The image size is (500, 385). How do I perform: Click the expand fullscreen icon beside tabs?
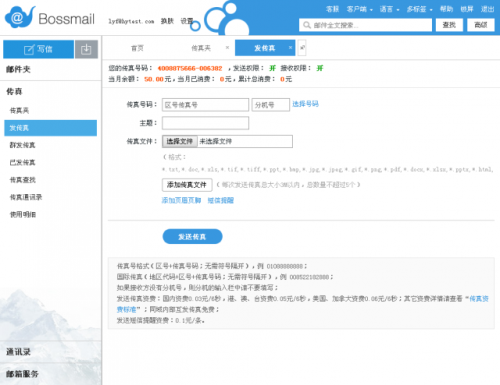click(x=302, y=48)
